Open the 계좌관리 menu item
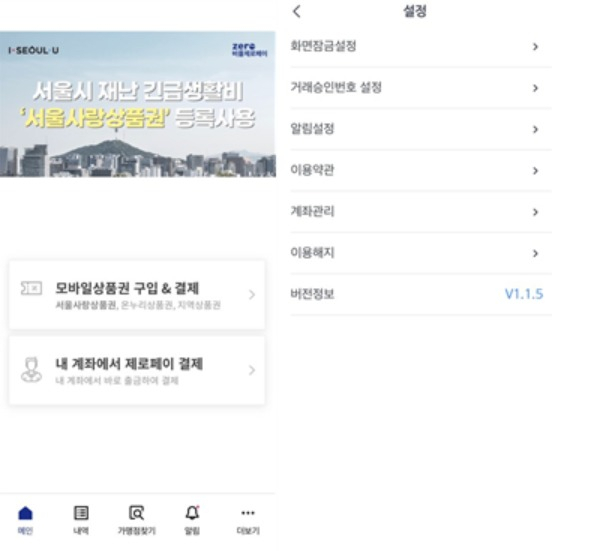The image size is (593, 551). pyautogui.click(x=421, y=212)
